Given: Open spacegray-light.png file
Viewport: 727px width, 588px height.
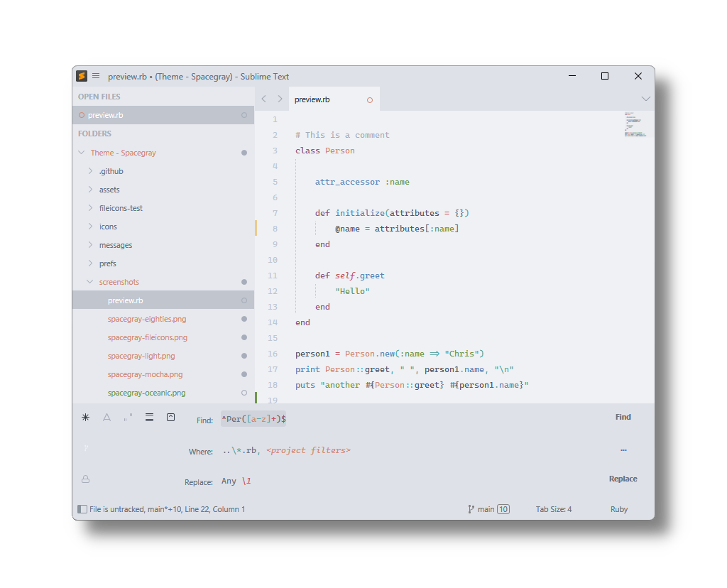Looking at the screenshot, I should 141,356.
